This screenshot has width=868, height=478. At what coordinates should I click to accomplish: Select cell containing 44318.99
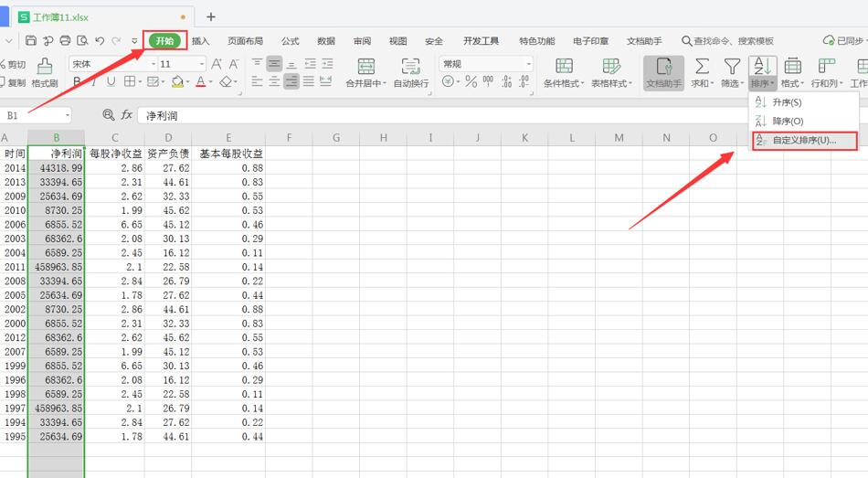(x=56, y=168)
